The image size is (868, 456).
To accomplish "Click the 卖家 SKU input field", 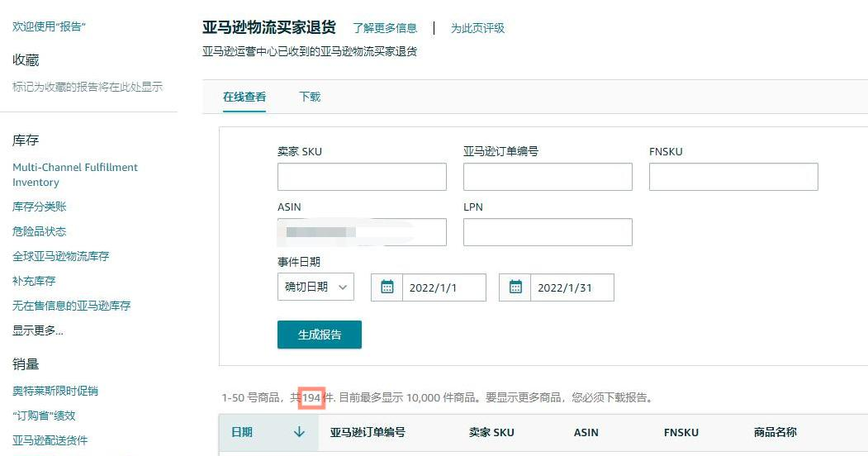I will (362, 177).
